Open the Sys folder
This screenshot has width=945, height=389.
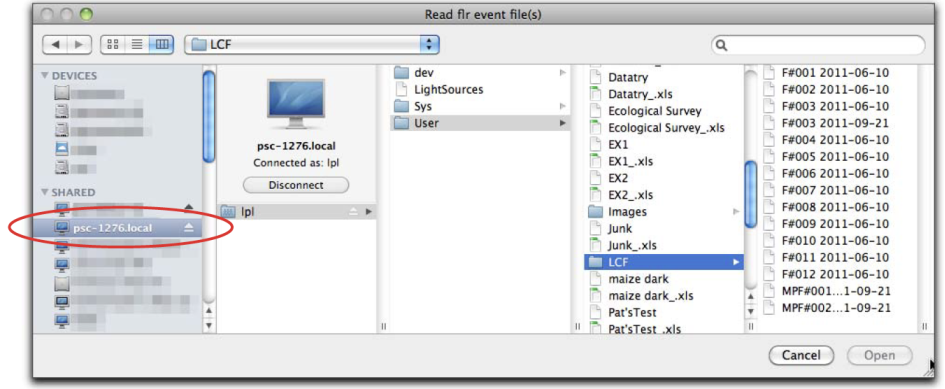click(480, 106)
